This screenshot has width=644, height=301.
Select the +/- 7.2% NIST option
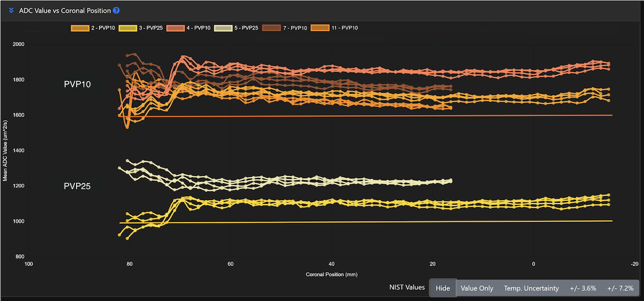[x=620, y=288]
